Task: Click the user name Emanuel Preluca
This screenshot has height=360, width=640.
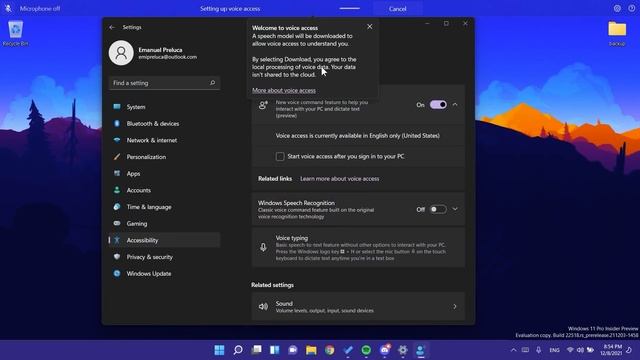Action: tap(160, 50)
